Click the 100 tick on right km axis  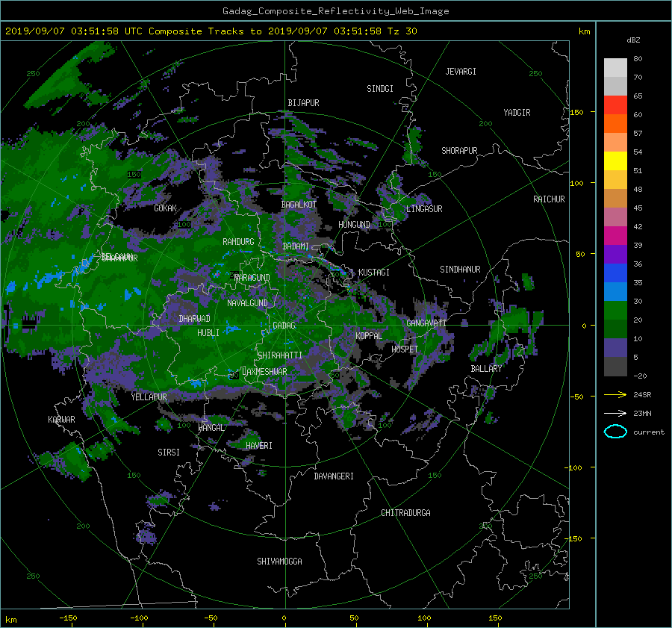click(576, 183)
